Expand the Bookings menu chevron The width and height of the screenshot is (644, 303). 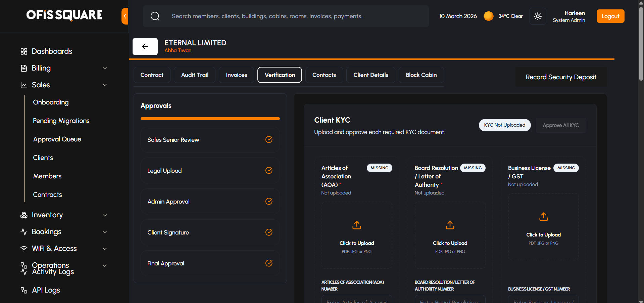pos(105,232)
